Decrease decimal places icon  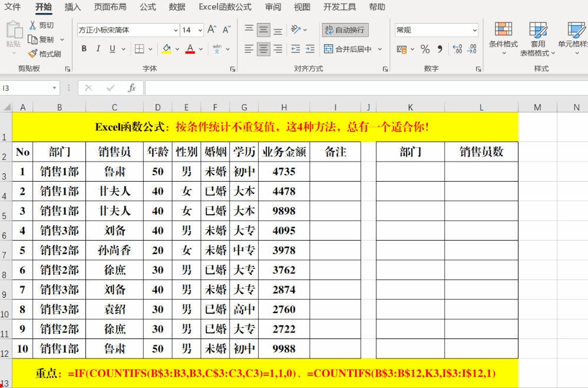click(471, 49)
